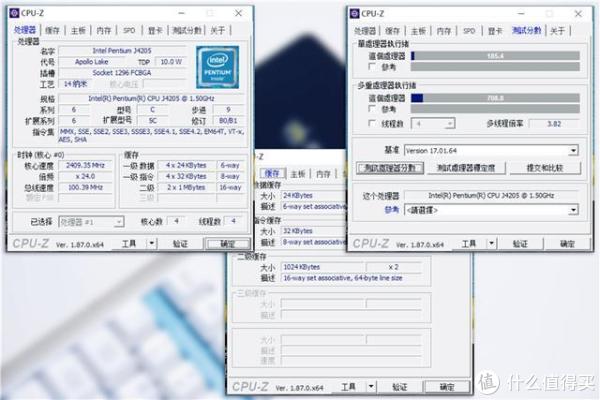This screenshot has height=400, width=600.
Task: Expand the benchmark Version 17.01.64 dropdown
Action: [573, 150]
